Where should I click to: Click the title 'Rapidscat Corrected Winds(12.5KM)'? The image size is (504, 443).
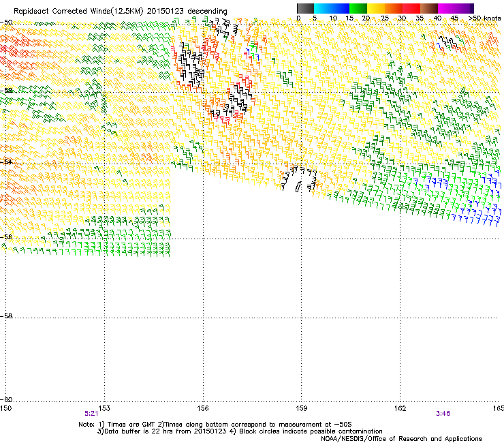coord(78,12)
